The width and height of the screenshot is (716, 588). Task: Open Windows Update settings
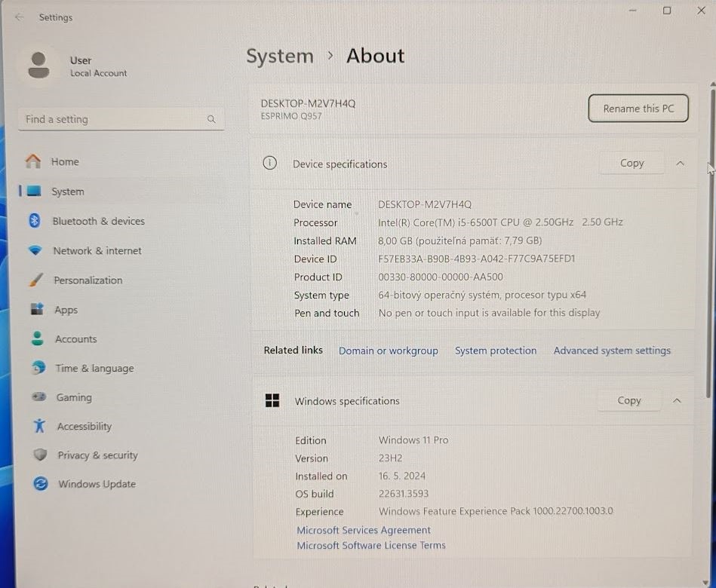coord(97,484)
